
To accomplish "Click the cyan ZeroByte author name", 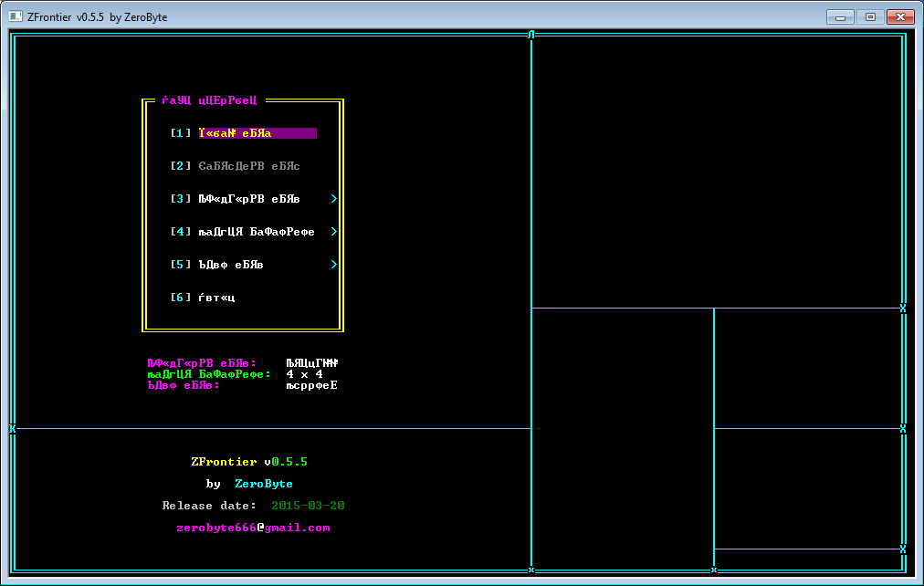I will pyautogui.click(x=264, y=483).
